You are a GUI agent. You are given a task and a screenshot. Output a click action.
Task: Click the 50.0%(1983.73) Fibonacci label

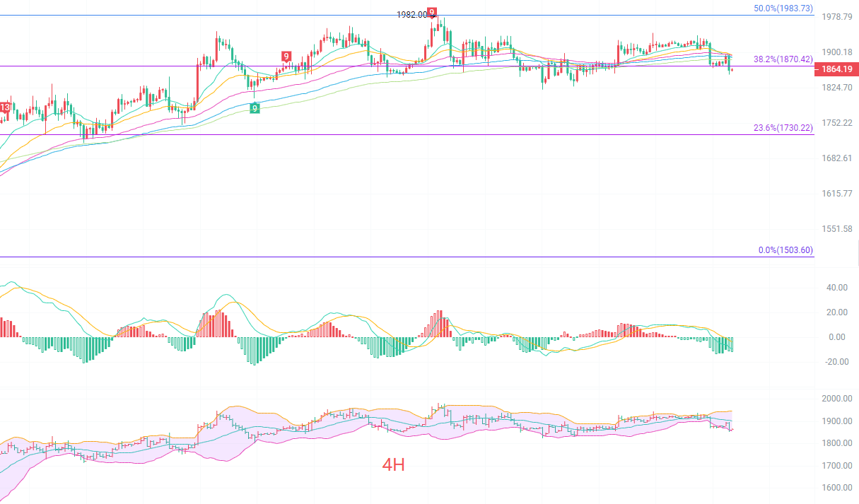coord(783,8)
